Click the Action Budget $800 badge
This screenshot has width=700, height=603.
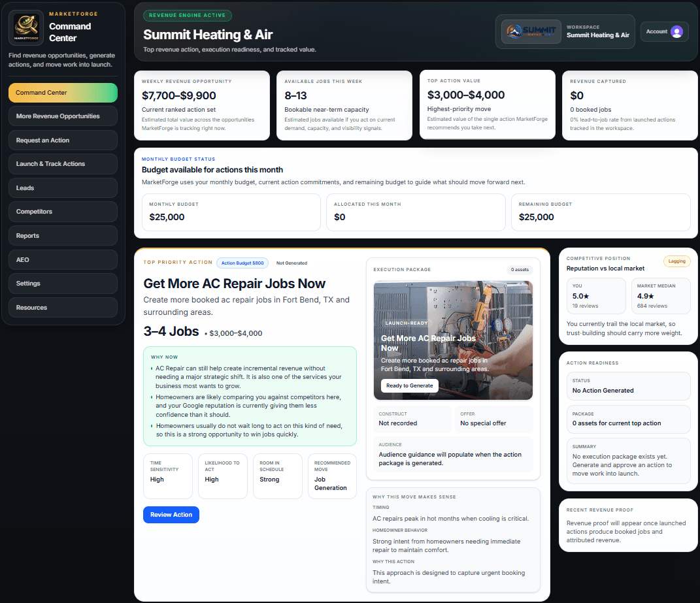pyautogui.click(x=242, y=263)
